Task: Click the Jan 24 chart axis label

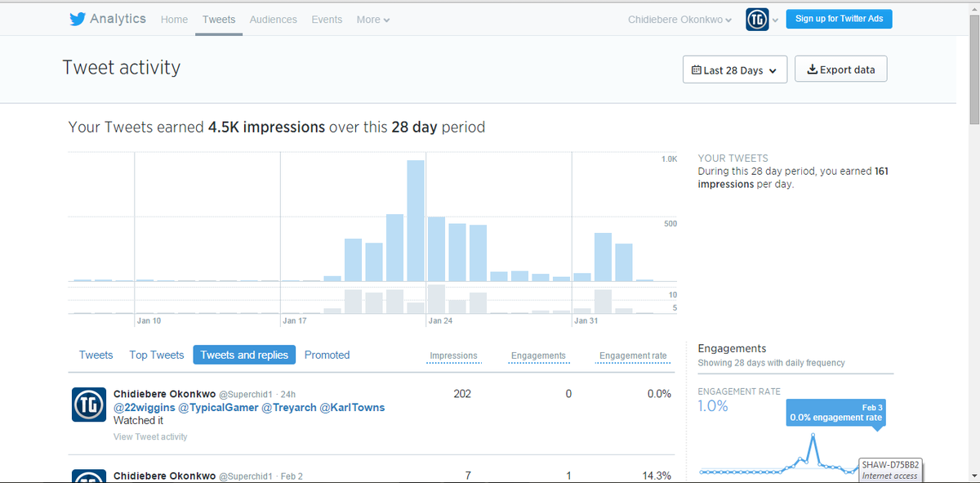Action: click(x=439, y=321)
